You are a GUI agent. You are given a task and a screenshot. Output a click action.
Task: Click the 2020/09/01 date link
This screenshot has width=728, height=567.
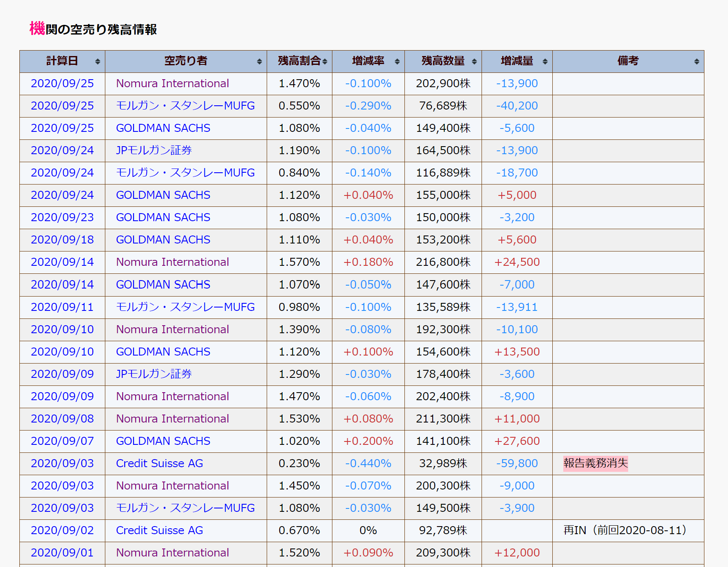[62, 553]
